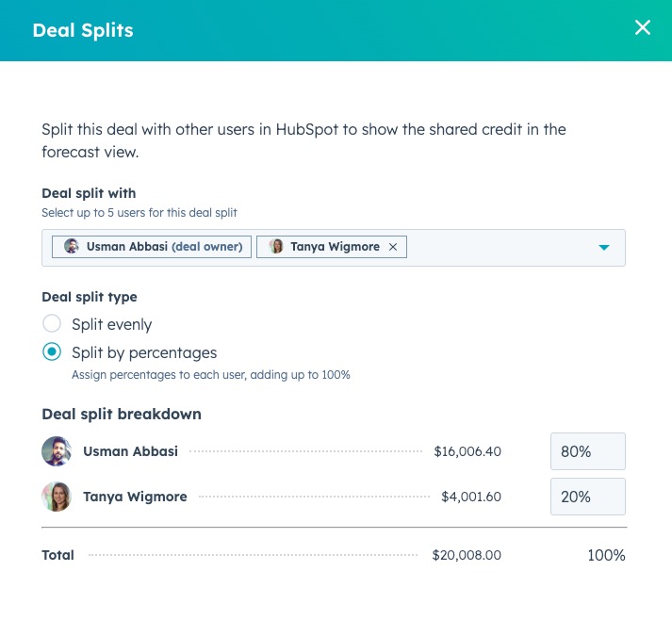
Task: Click the $16,006.40 split amount
Action: click(467, 451)
